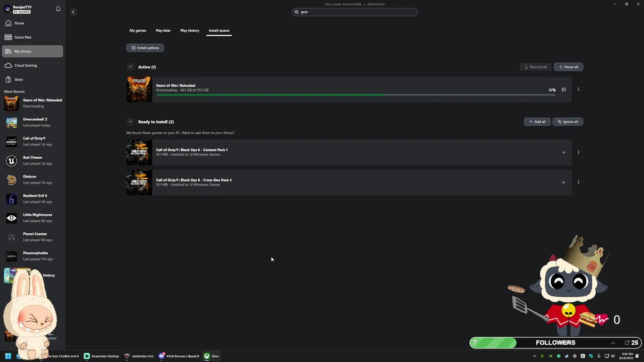The height and width of the screenshot is (362, 644).
Task: Switch to the My games tab
Action: 138,31
